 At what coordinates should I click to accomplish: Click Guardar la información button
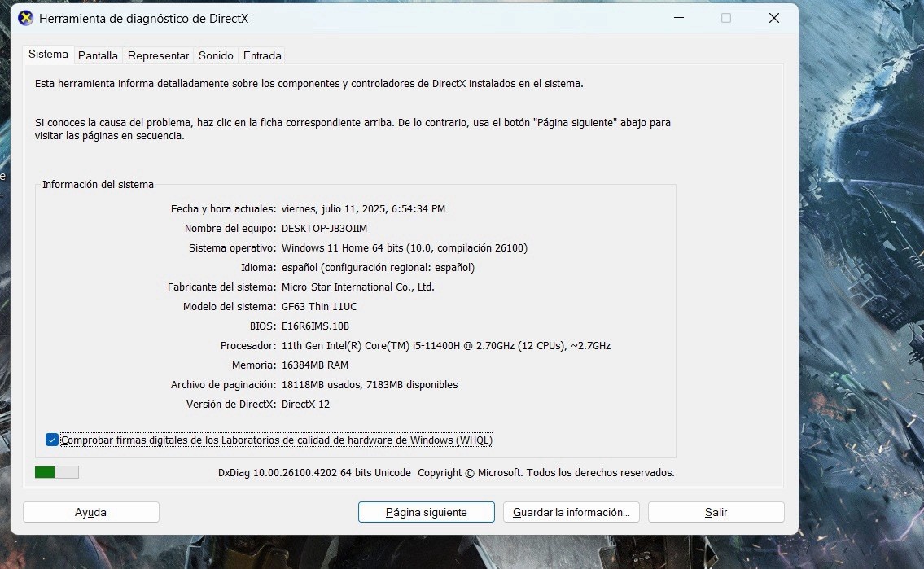coord(571,512)
